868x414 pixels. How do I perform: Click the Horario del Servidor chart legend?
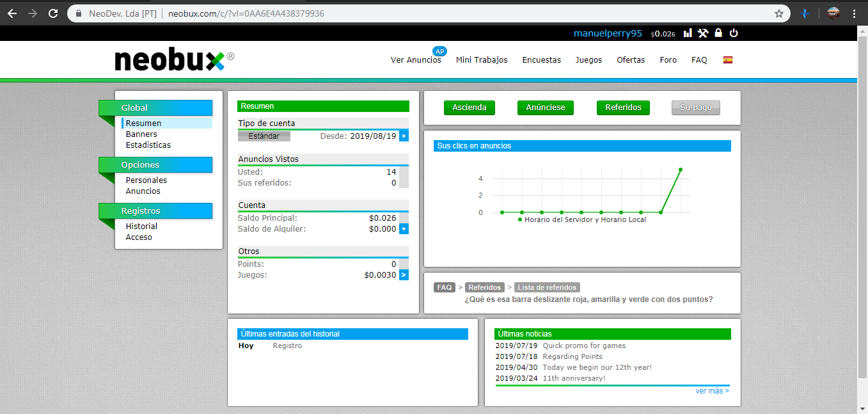[x=582, y=219]
